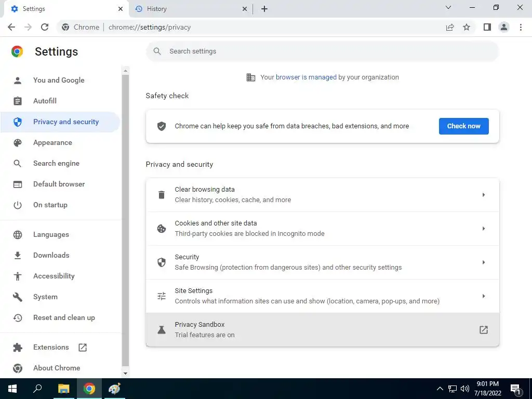Click the cookie icon
Screen dimensions: 532x399
162,229
